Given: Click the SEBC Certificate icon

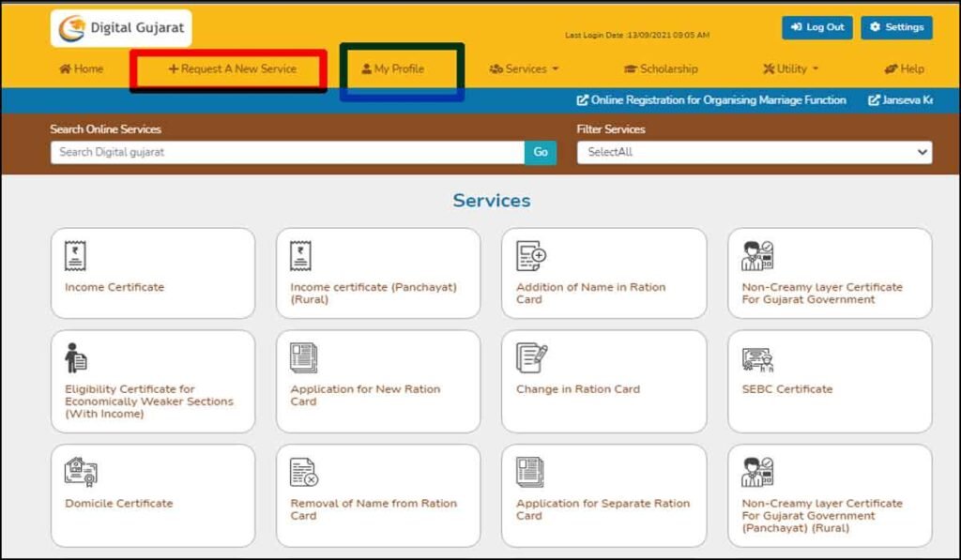Looking at the screenshot, I should (757, 359).
